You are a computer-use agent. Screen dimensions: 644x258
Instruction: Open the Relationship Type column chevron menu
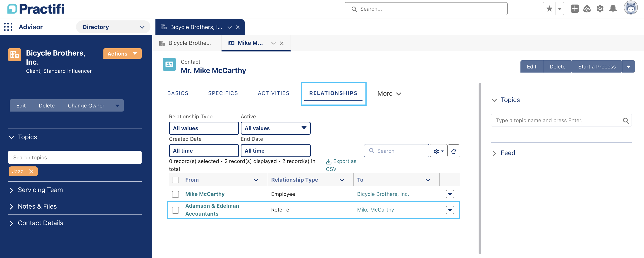pos(342,180)
